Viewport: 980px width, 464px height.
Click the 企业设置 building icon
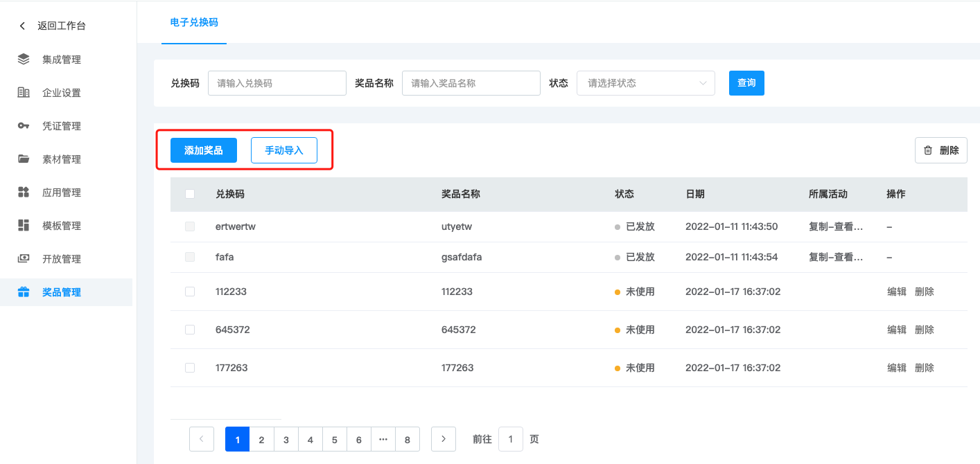(x=24, y=93)
